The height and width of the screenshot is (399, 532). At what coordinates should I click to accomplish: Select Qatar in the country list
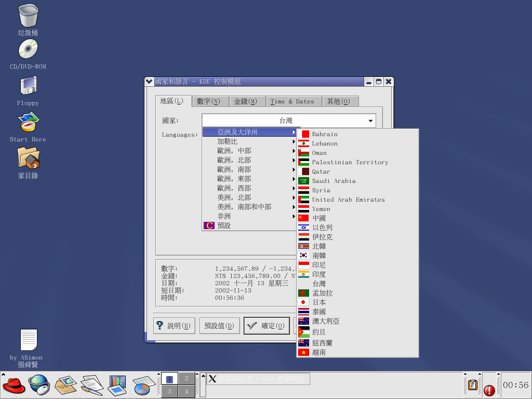click(357, 171)
